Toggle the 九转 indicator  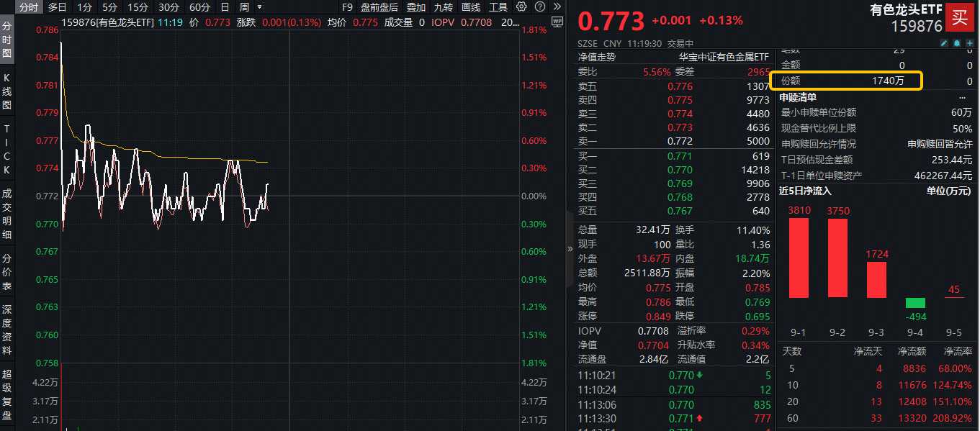click(x=443, y=7)
